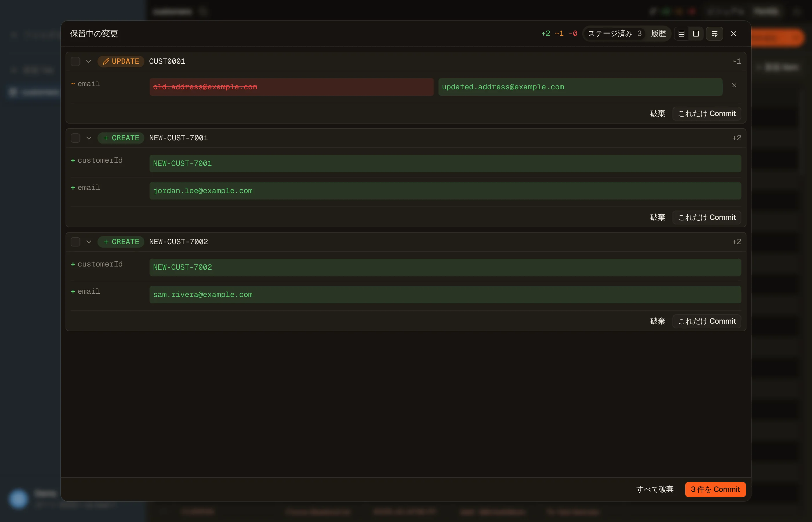Tick the NEW-CUST-7001 change checkbox
This screenshot has width=812, height=522.
[75, 138]
